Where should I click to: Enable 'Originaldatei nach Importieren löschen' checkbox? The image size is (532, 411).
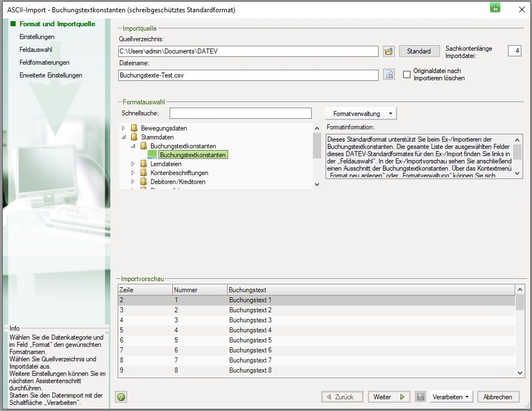(x=407, y=74)
